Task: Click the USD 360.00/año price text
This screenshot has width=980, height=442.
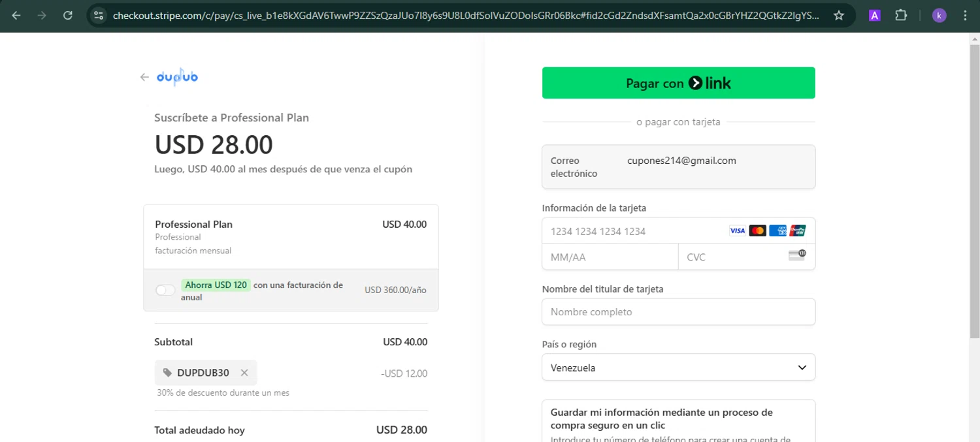Action: 395,290
